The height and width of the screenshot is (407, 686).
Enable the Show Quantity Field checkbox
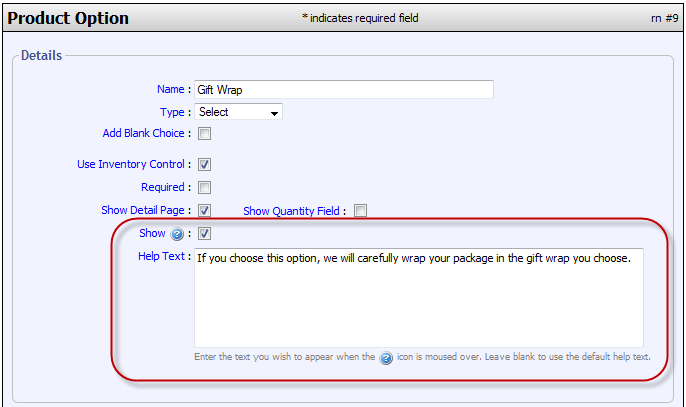click(x=360, y=211)
